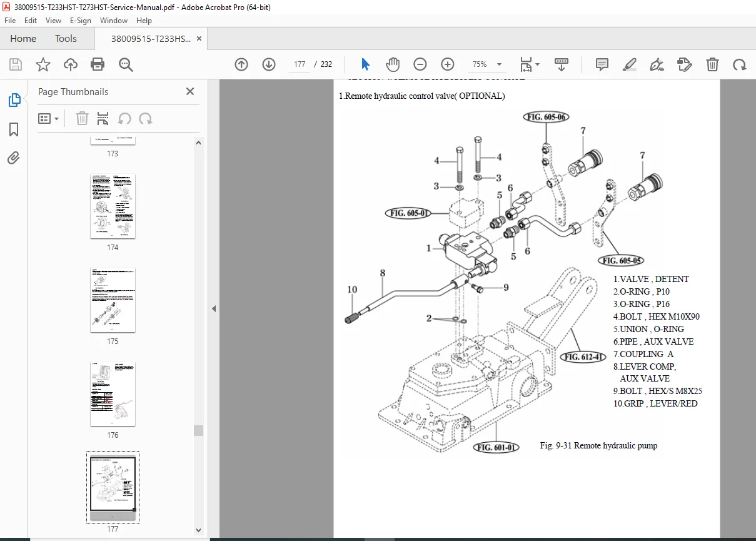Open the View menu

point(53,21)
